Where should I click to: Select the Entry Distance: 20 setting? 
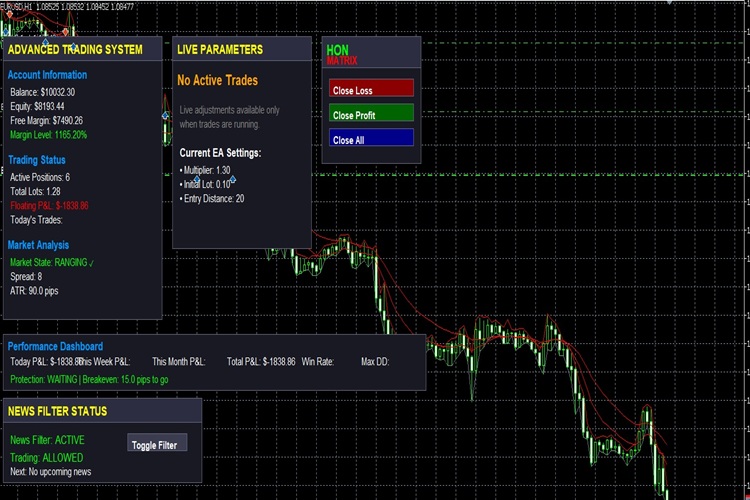[x=211, y=199]
